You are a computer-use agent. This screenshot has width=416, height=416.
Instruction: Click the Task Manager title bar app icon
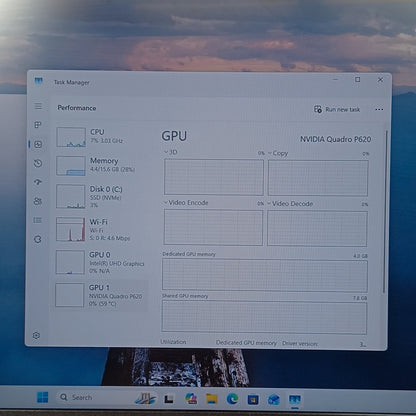(x=39, y=81)
